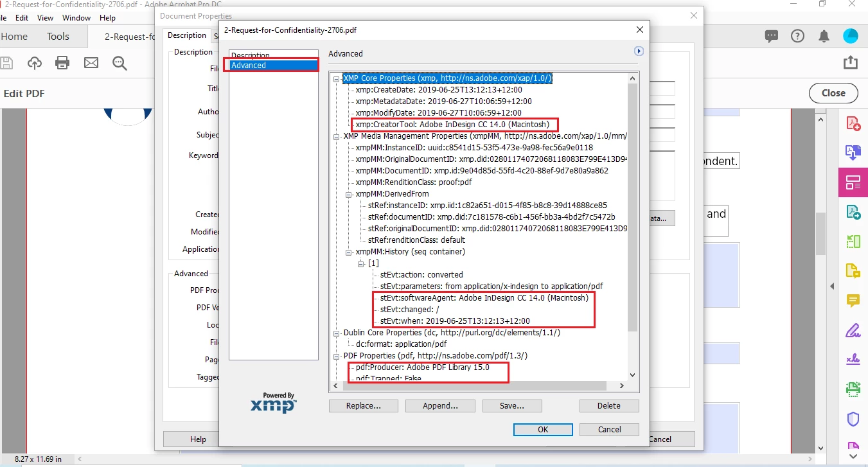Select xmp:MetadataDate row
This screenshot has height=467, width=868.
(x=443, y=101)
